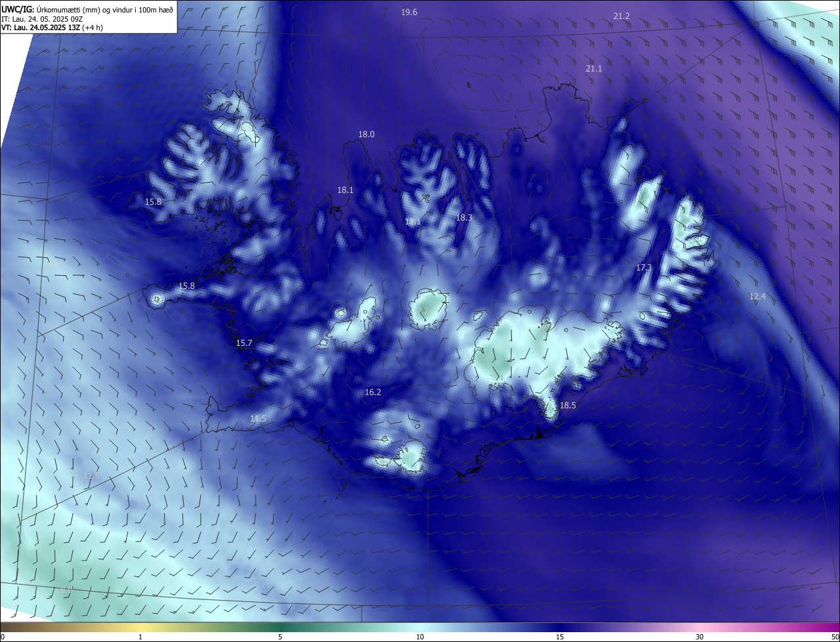This screenshot has width=840, height=642.
Task: Click the 15.7 value on the map
Action: point(244,343)
